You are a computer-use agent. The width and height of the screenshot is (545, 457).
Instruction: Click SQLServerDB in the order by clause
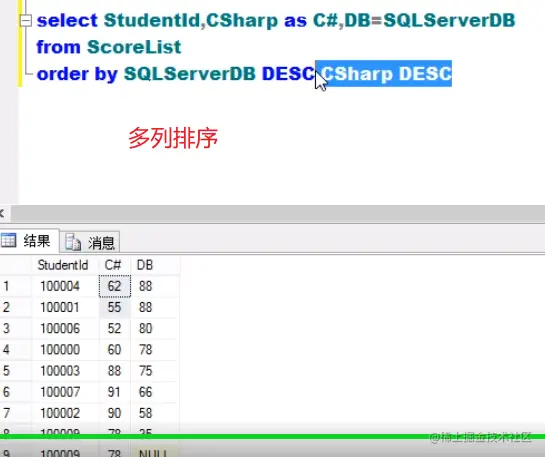point(190,74)
